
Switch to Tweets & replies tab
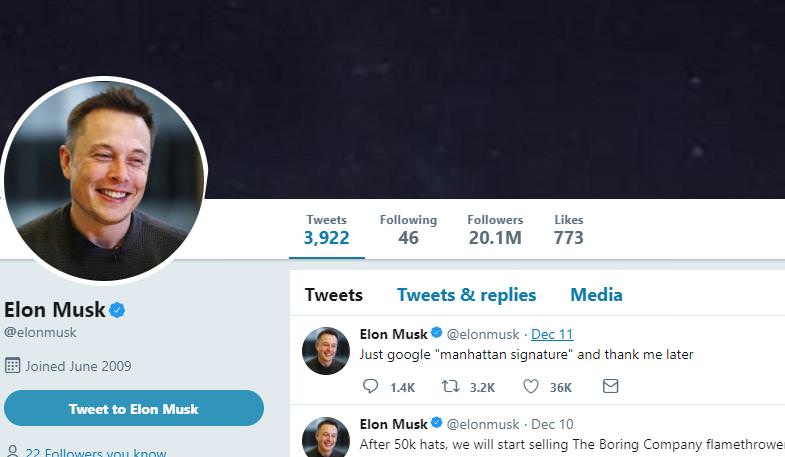click(467, 295)
